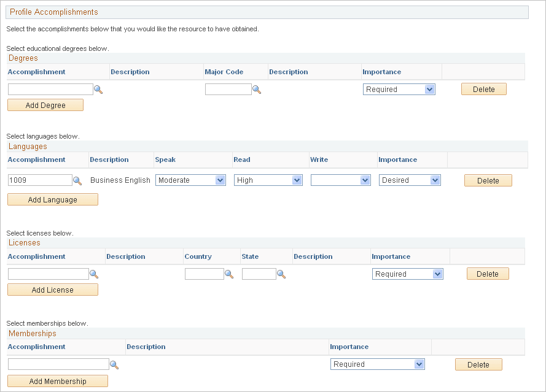The width and height of the screenshot is (546, 392).
Task: Open the Accomplishment lookup in the Memberships section
Action: (114, 364)
